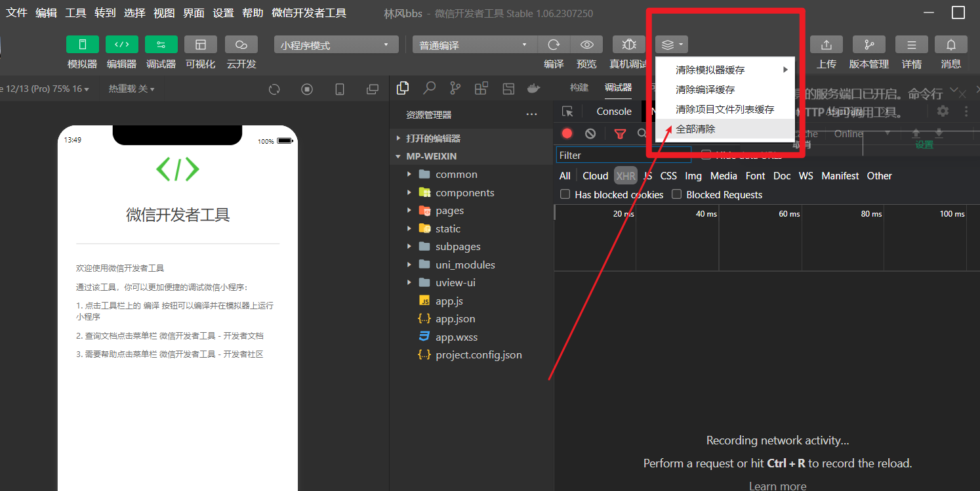The image size is (980, 491).
Task: Click the 编译 compile refresh icon
Action: (554, 44)
